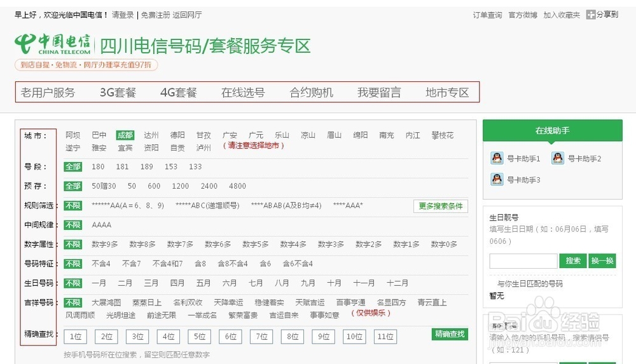
Task: Open the 官方微博 link
Action: (x=523, y=15)
